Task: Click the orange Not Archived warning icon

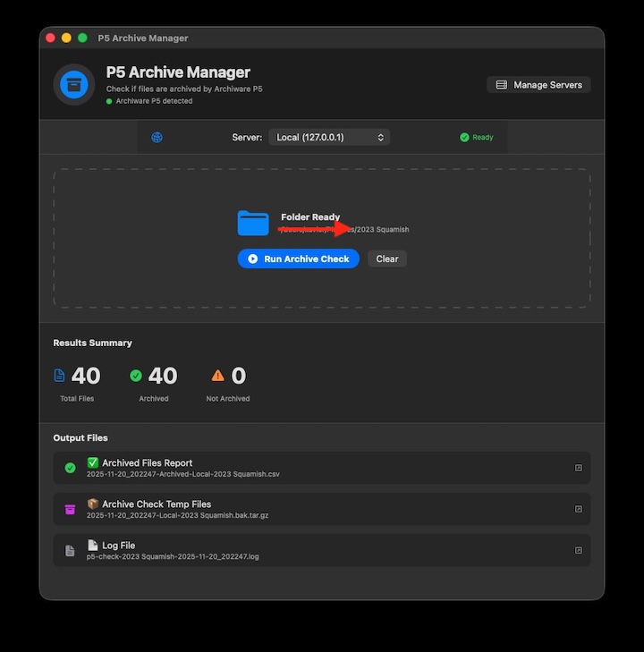Action: click(x=217, y=376)
